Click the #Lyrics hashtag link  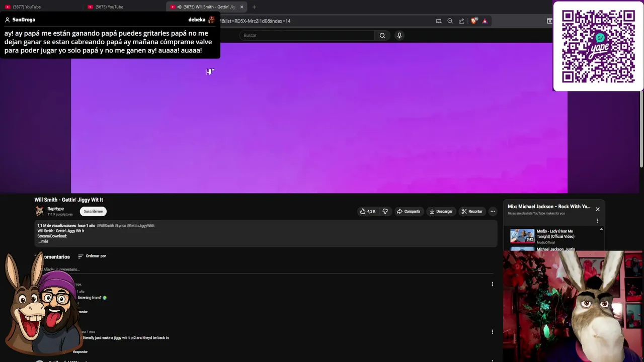120,226
